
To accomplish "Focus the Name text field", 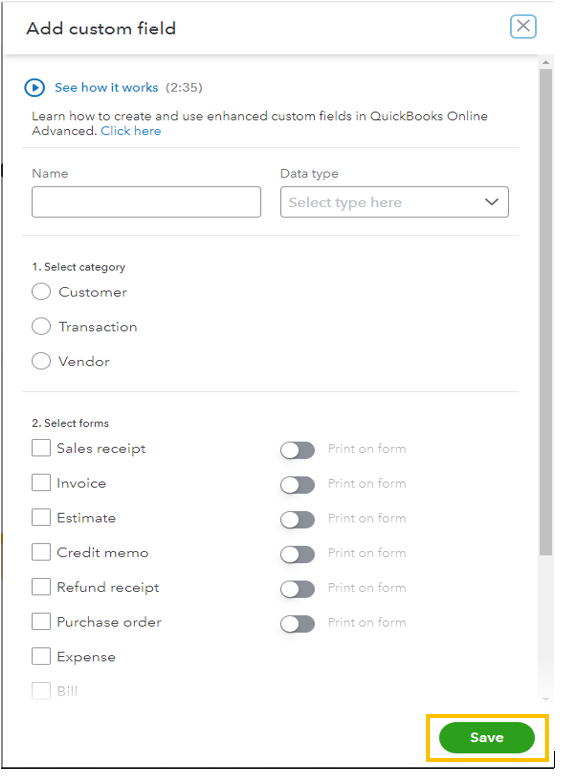I will pos(146,202).
